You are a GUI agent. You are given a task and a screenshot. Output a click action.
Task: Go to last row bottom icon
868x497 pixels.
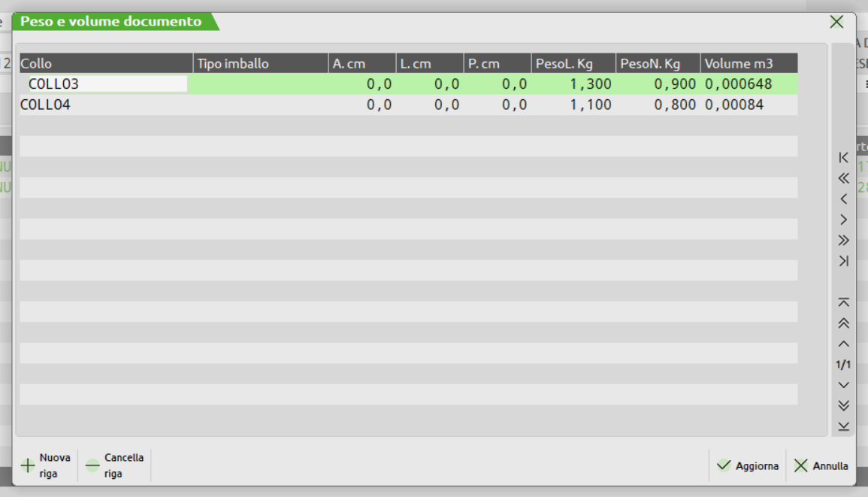click(x=843, y=426)
